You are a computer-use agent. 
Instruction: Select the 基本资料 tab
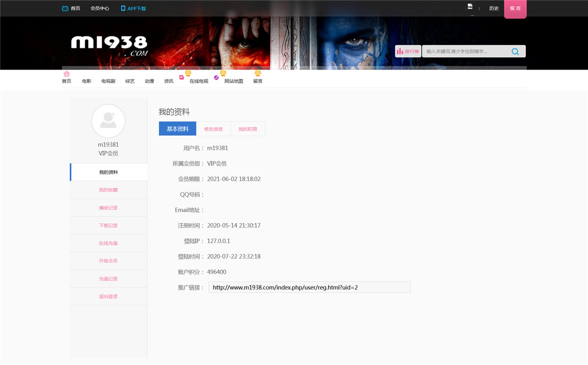[x=178, y=129]
